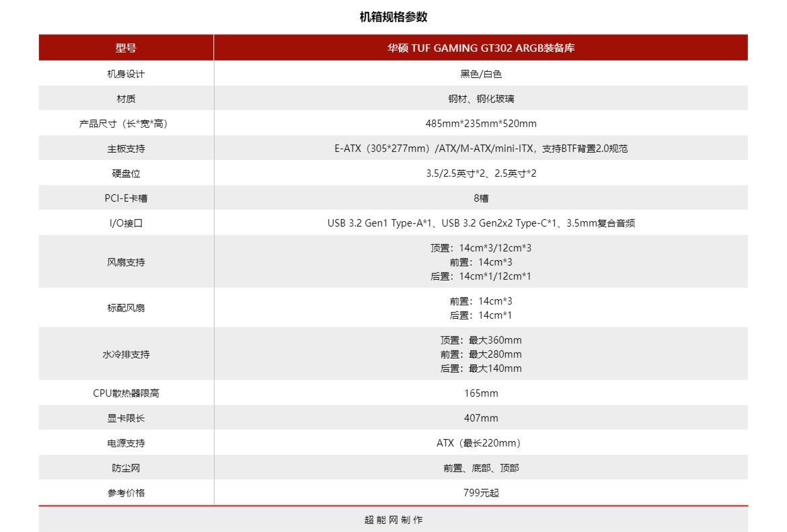Click the 华硕 TUF GAMING GT302 ARGB装备库 title
This screenshot has width=787, height=532.
tap(480, 48)
